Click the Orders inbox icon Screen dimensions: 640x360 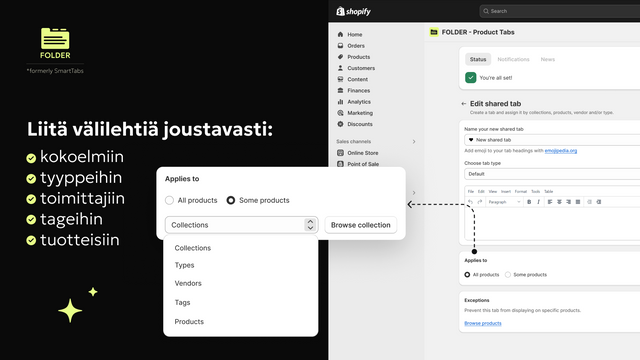[x=340, y=46]
